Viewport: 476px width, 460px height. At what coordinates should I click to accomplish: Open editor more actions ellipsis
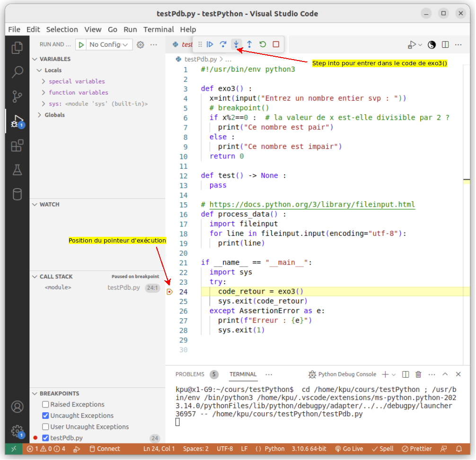click(458, 44)
